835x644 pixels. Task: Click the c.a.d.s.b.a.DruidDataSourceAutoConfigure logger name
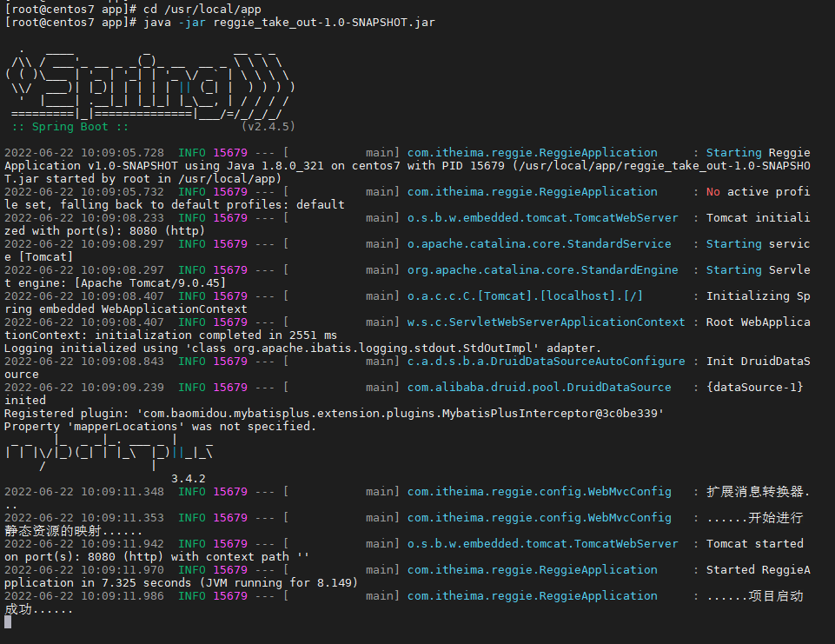(546, 361)
